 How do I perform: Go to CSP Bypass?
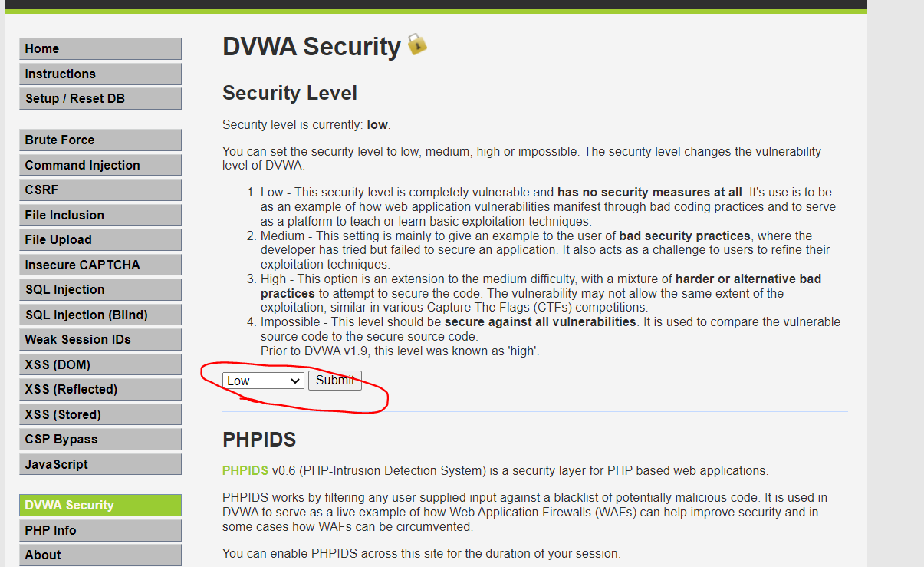pyautogui.click(x=100, y=439)
